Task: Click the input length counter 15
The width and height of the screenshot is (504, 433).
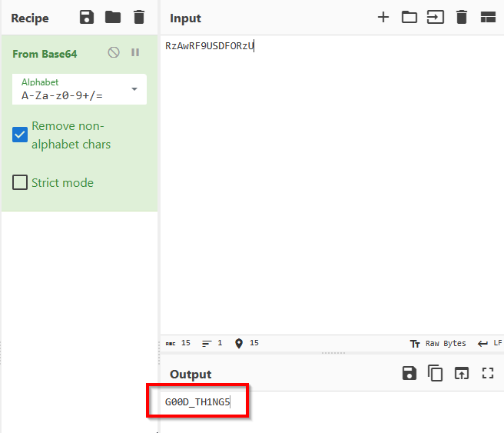Action: tap(178, 343)
